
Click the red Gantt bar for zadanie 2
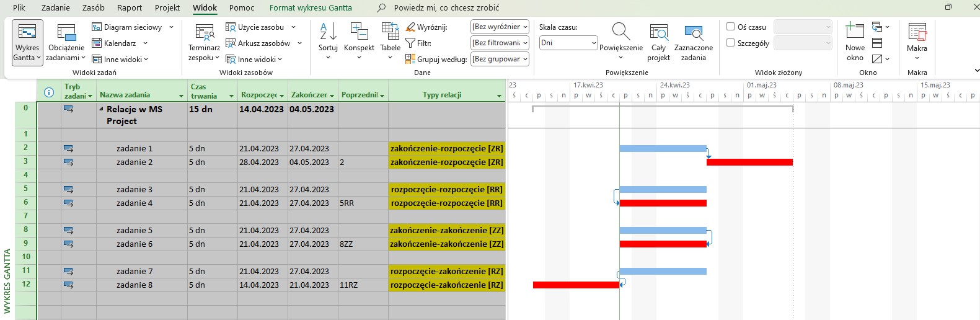749,162
